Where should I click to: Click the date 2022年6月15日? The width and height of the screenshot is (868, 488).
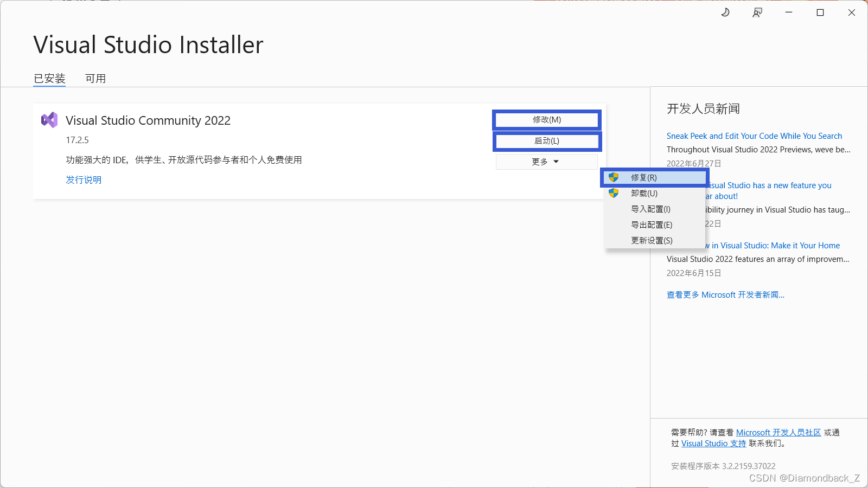(694, 273)
